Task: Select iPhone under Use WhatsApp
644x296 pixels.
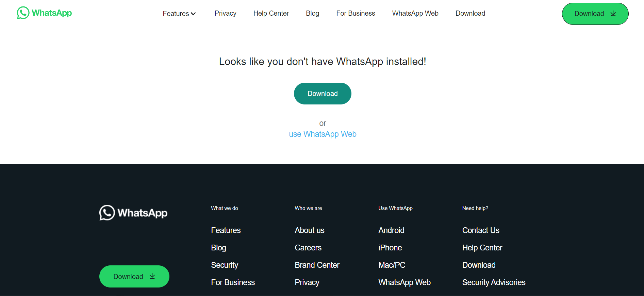Action: tap(390, 248)
